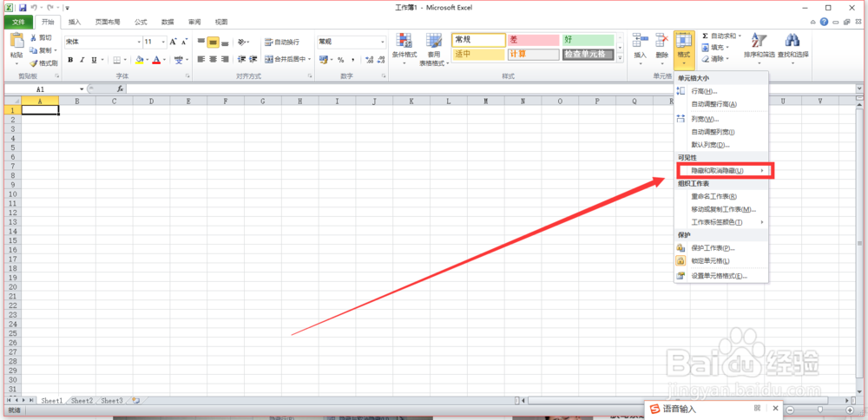The image size is (868, 420).
Task: Click the decrease indent icon
Action: (x=241, y=59)
